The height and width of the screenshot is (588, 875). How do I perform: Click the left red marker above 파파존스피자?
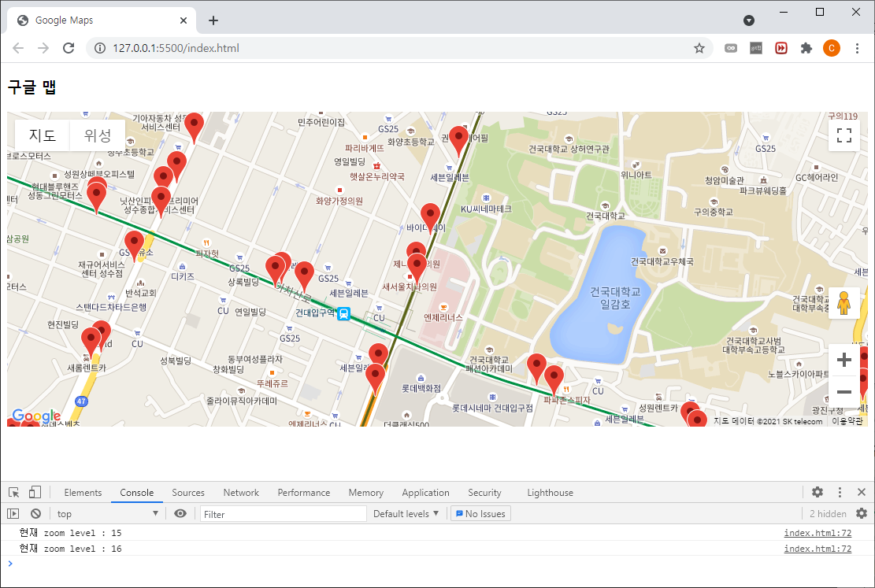click(x=536, y=367)
